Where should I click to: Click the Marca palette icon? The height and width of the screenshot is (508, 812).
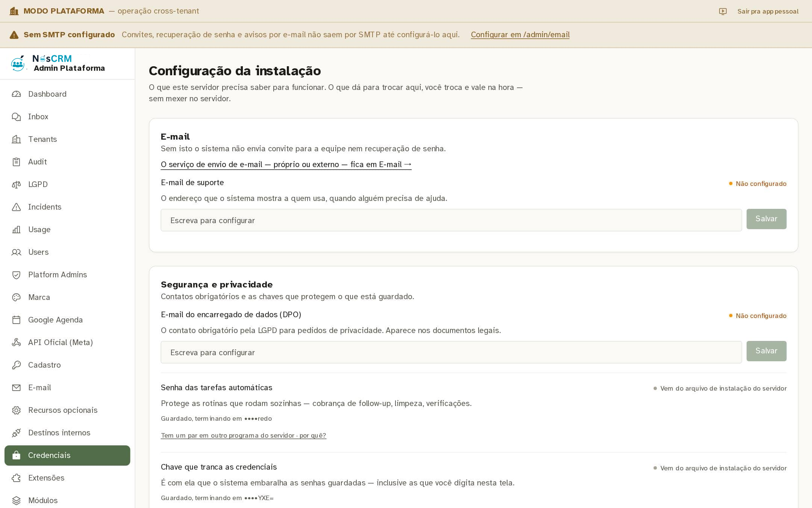[16, 297]
